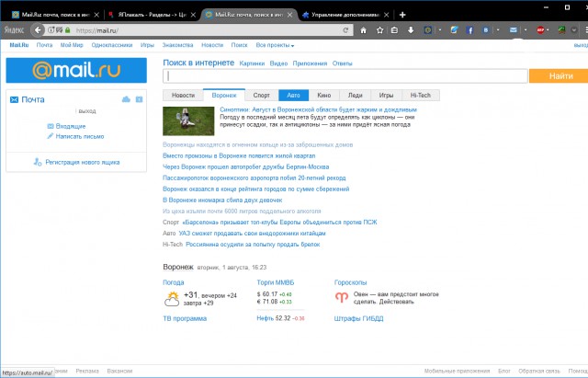The width and height of the screenshot is (588, 378).
Task: Select the Воронеж news tab
Action: coord(224,96)
